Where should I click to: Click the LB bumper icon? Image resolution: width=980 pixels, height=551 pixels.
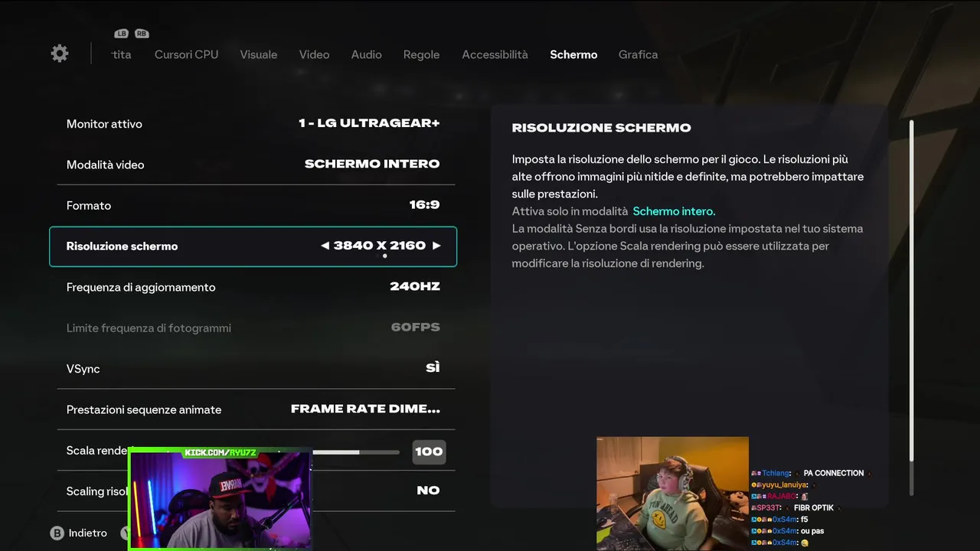[121, 34]
